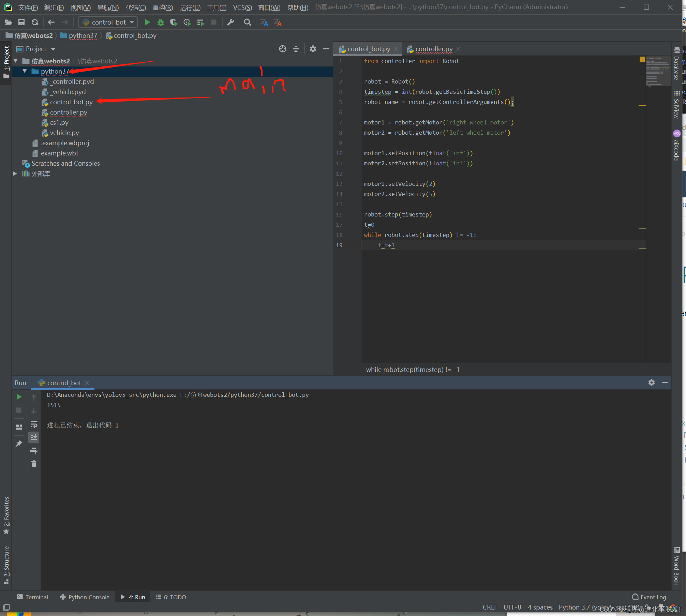686x616 pixels.
Task: Toggle scroll to end in Run console
Action: [x=33, y=437]
